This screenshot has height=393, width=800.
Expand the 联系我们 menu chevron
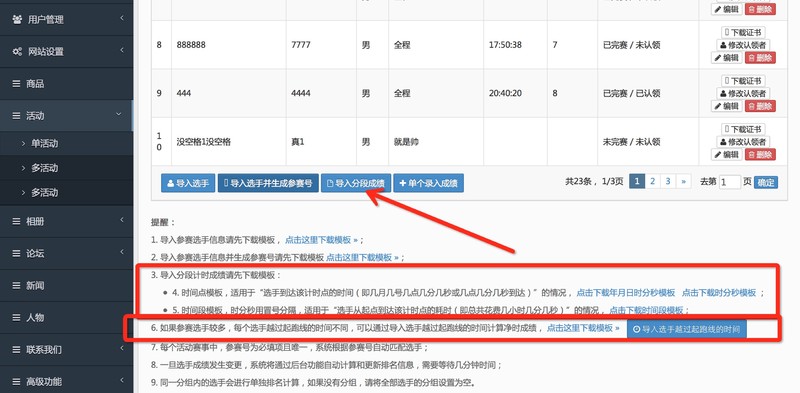122,348
